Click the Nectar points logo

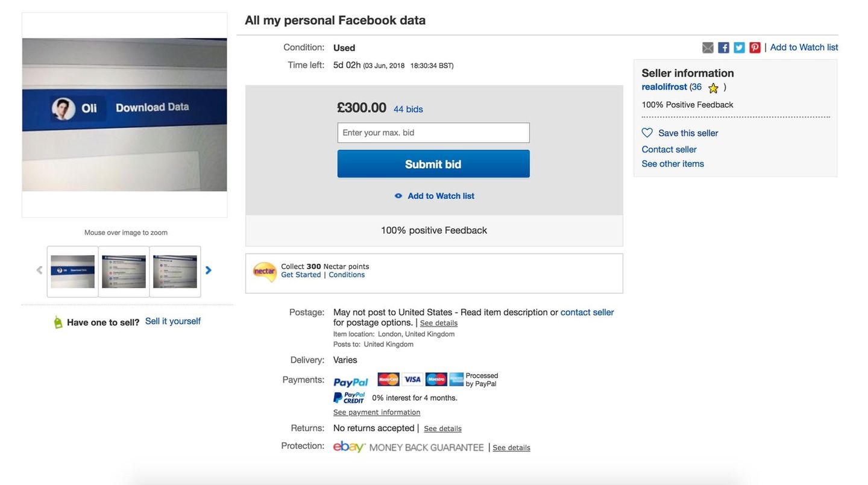click(x=265, y=272)
